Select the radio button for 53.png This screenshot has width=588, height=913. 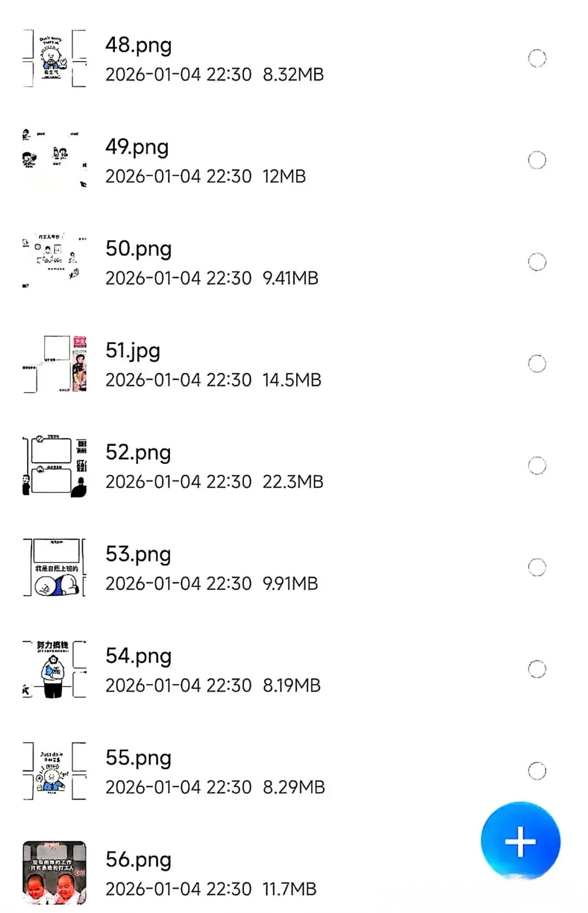click(537, 567)
